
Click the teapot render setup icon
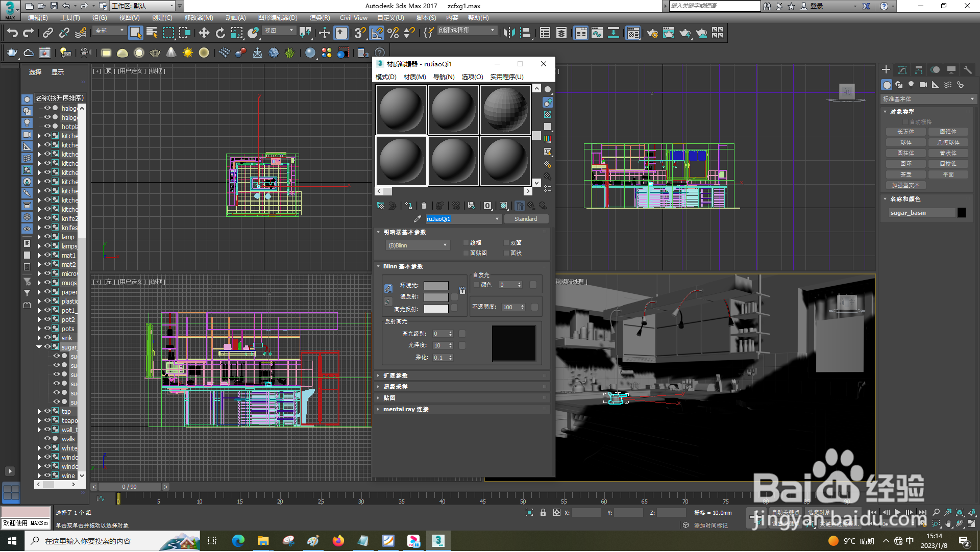652,33
